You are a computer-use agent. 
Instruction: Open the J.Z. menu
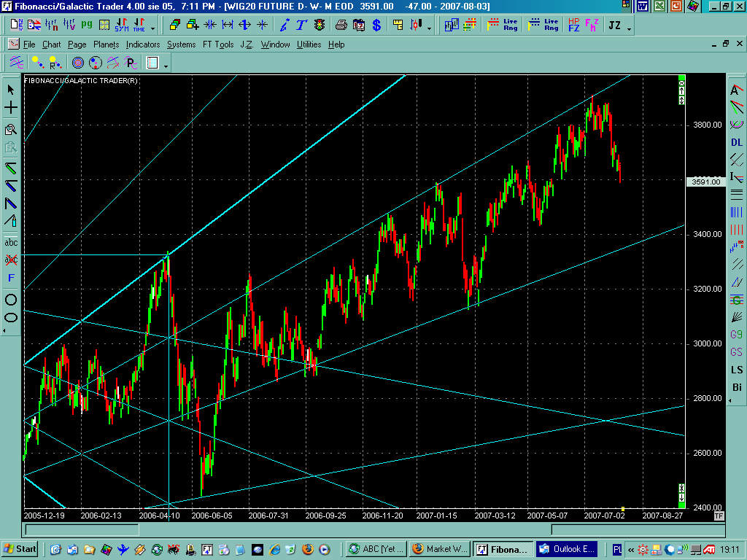(x=247, y=44)
